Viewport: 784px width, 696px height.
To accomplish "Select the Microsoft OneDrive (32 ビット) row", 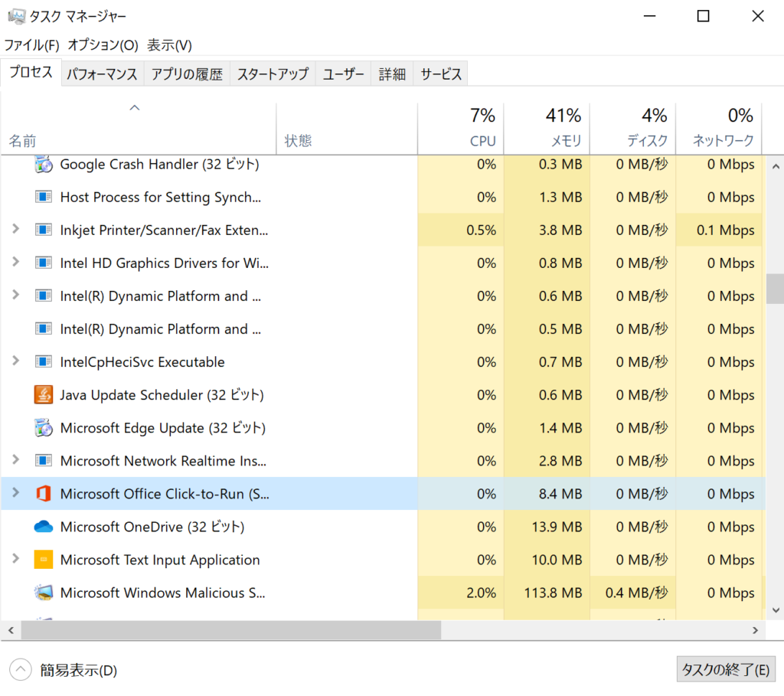I will [x=383, y=527].
